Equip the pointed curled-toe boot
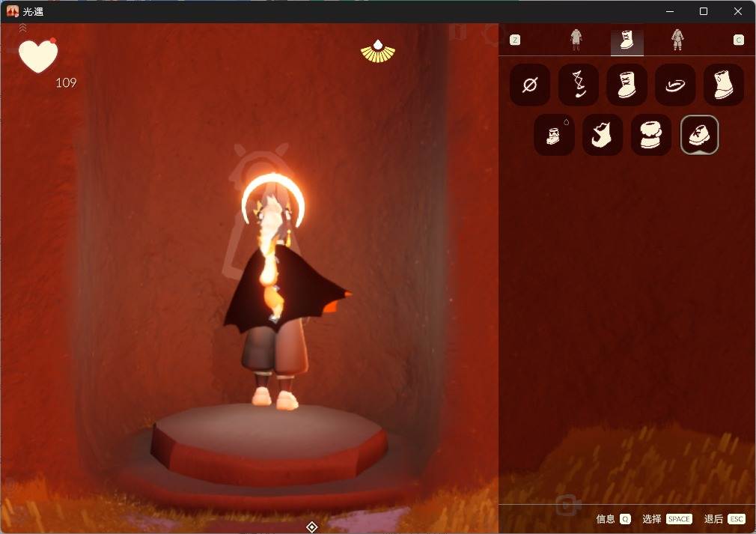756x534 pixels. (x=603, y=135)
